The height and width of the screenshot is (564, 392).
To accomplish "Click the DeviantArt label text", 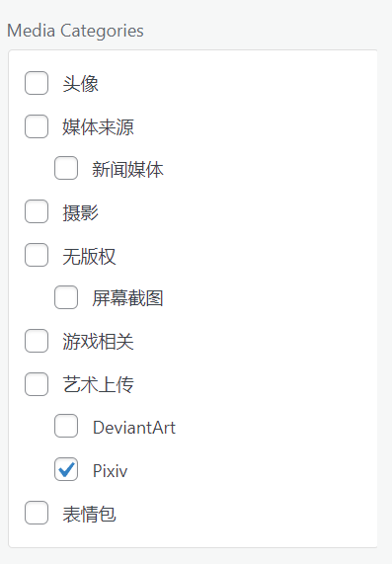I will [134, 428].
